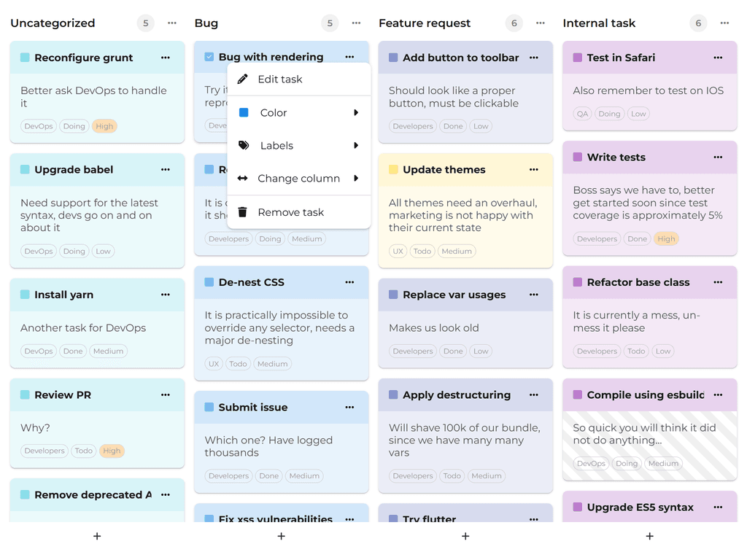747x560 pixels.
Task: Expand the Labels submenu chevron
Action: 357,146
